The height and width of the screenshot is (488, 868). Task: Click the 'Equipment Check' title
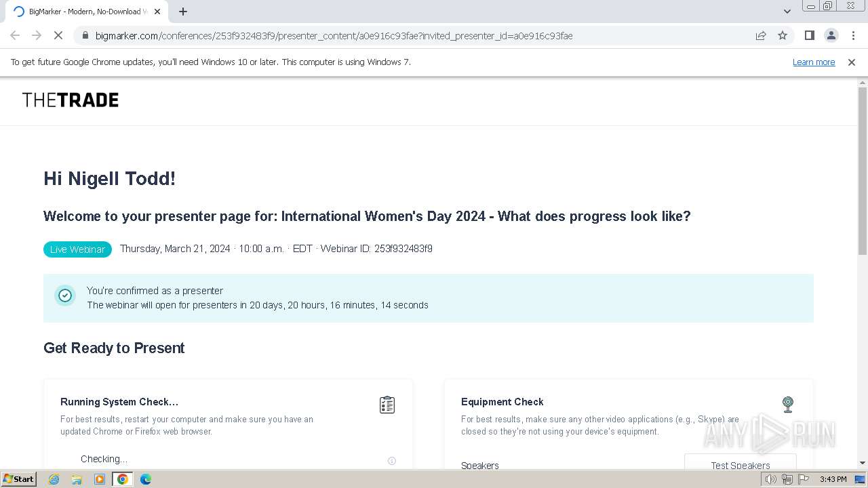502,402
